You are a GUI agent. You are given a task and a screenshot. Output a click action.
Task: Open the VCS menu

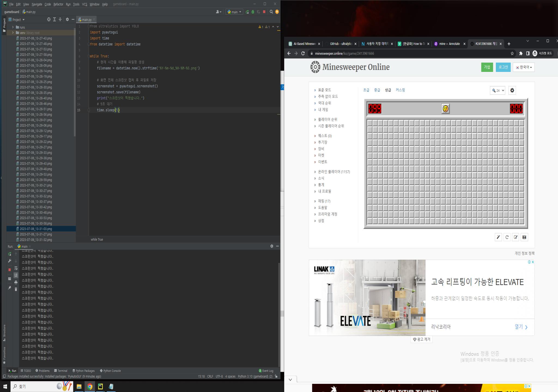pos(84,4)
